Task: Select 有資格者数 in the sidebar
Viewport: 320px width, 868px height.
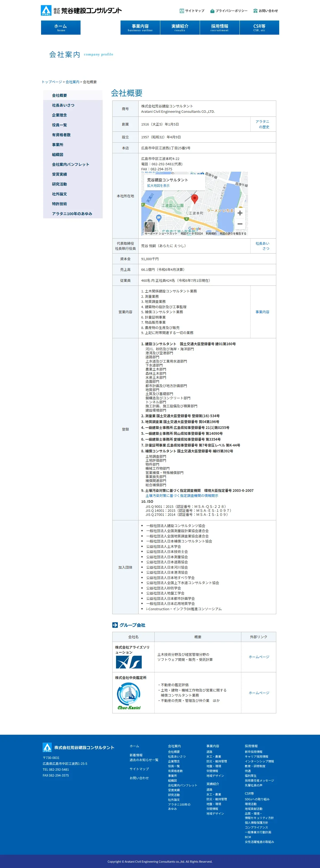Action: click(x=73, y=135)
